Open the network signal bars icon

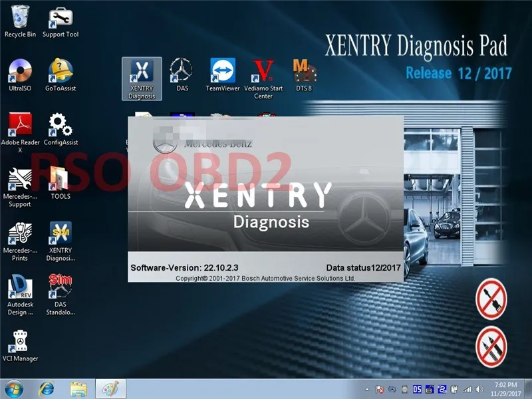467,390
